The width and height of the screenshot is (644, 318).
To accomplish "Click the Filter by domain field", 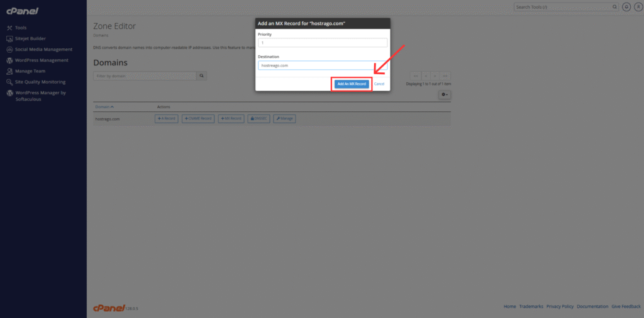I will (145, 76).
